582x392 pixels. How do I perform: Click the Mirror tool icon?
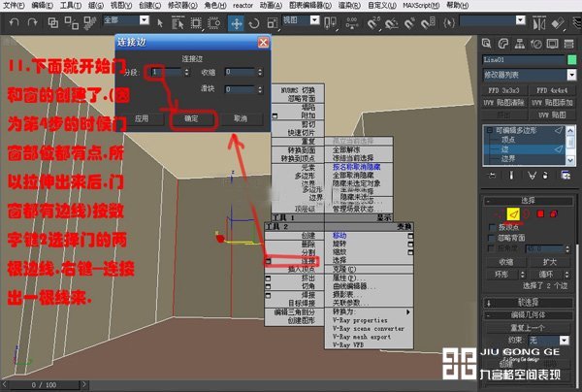pos(539,23)
